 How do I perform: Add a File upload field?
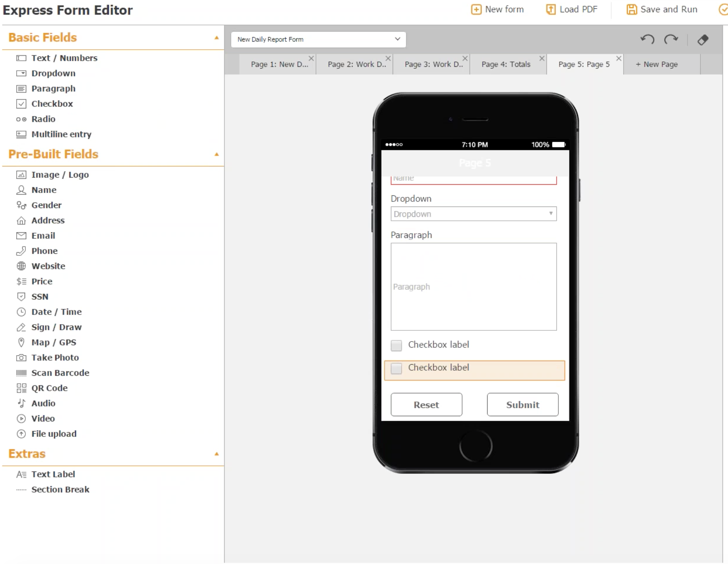click(54, 434)
